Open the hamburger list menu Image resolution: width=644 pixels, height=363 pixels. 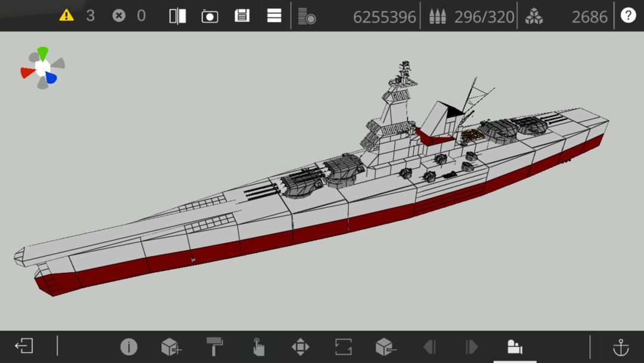(274, 16)
